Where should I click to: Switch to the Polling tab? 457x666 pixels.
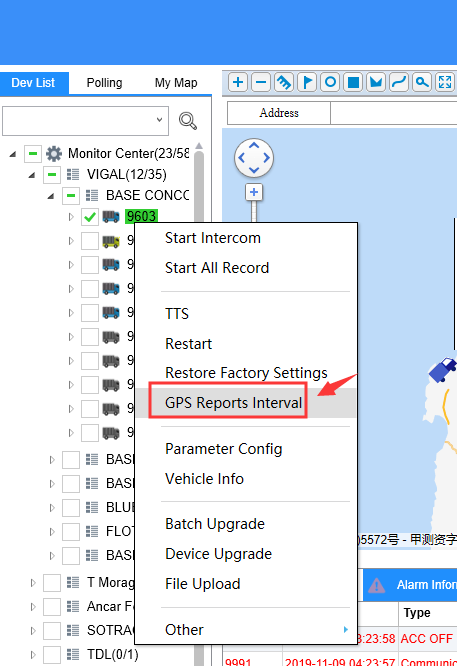tap(104, 82)
